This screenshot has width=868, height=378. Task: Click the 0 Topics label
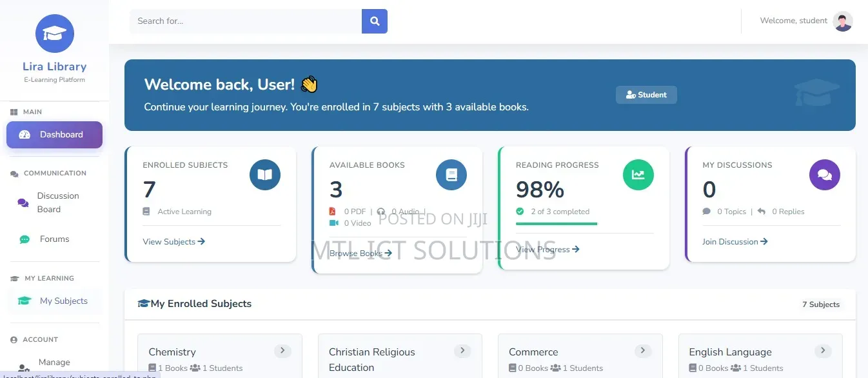(731, 212)
